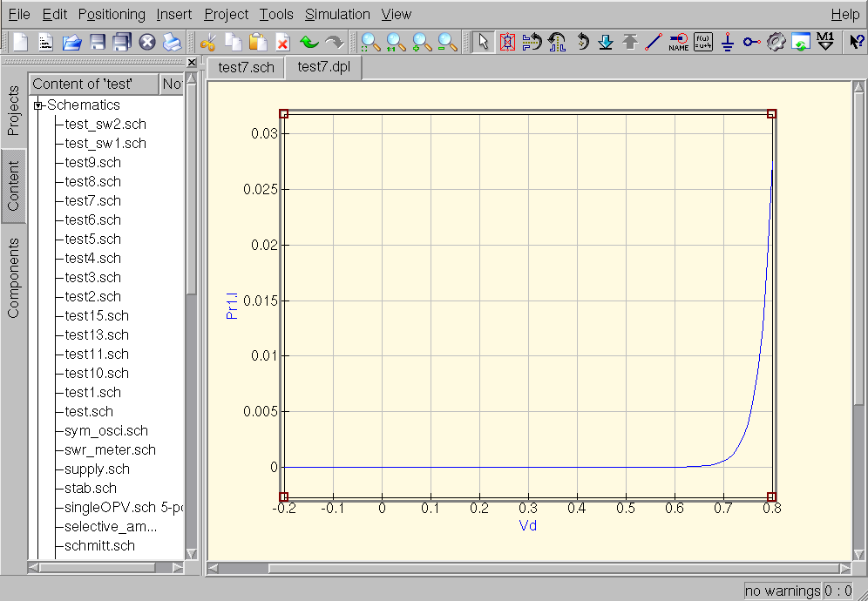Open the Simulation menu
The height and width of the screenshot is (601, 868).
tap(337, 14)
